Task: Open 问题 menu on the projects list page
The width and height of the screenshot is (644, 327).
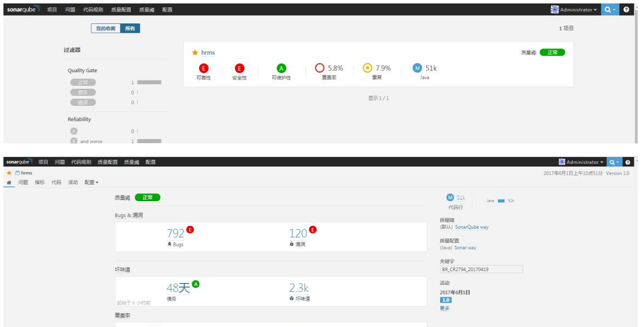Action: click(x=70, y=10)
